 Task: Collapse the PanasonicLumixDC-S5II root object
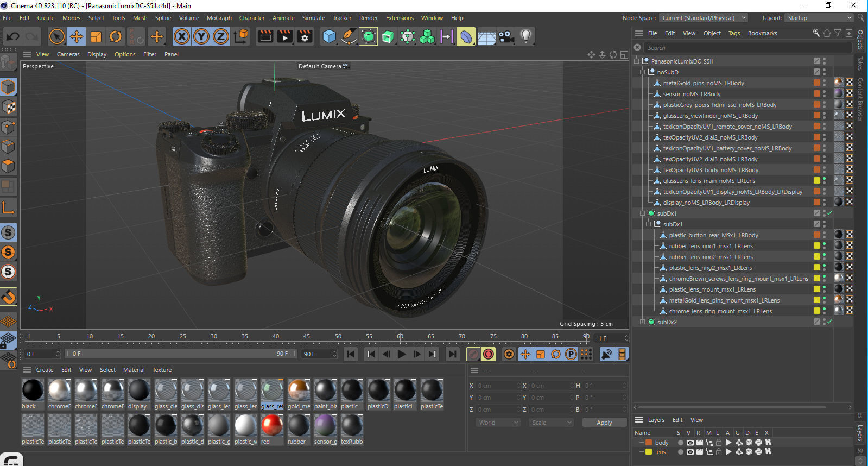point(637,61)
